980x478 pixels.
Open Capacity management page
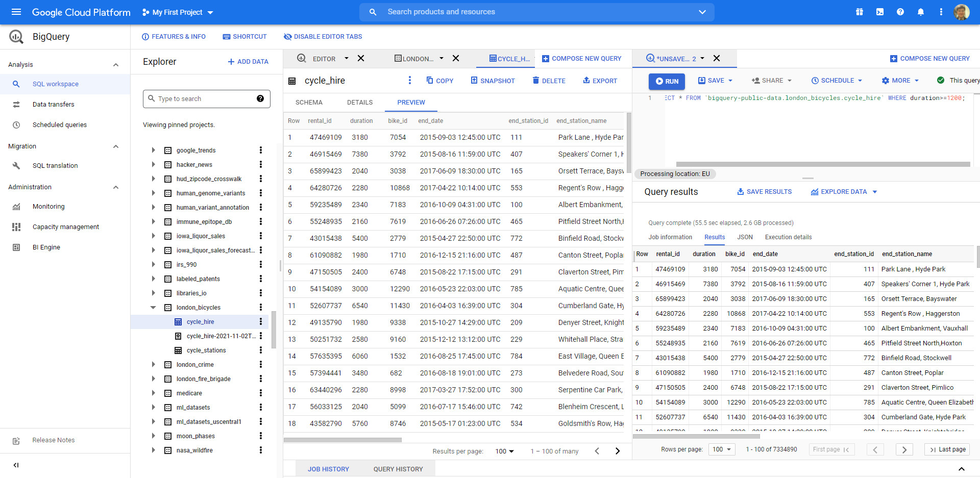pos(65,227)
